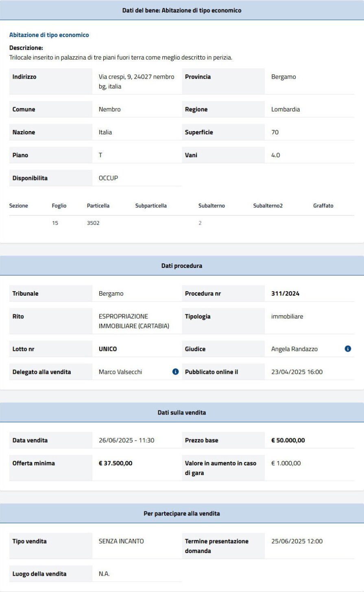Click the 'Delegato alla vendita' label
The image size is (364, 592).
pos(42,372)
